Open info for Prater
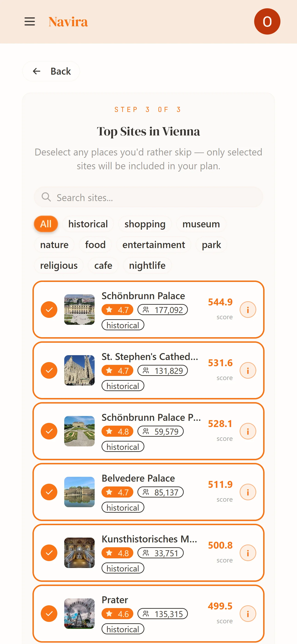297x644 pixels. [x=248, y=613]
